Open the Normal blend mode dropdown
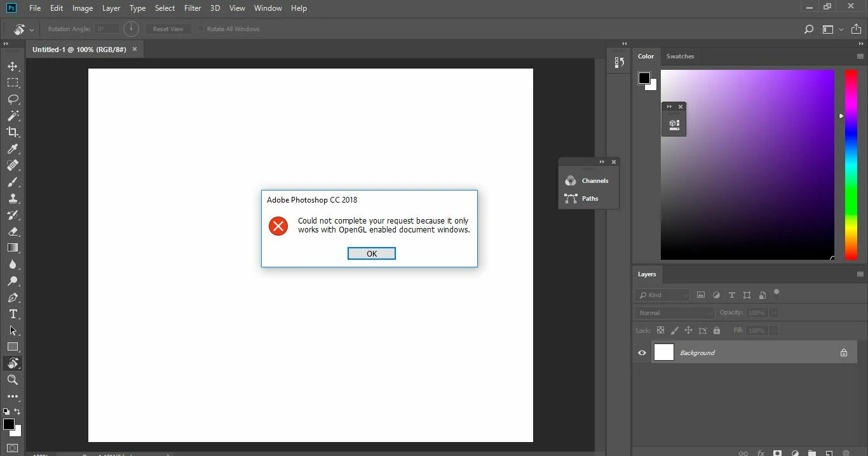Screen dimensions: 868x456 (675, 312)
